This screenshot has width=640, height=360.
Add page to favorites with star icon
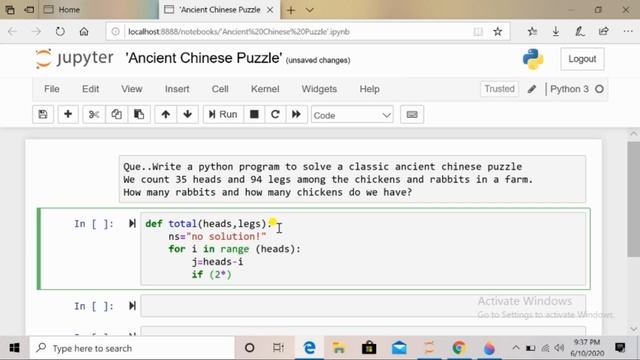click(x=498, y=31)
